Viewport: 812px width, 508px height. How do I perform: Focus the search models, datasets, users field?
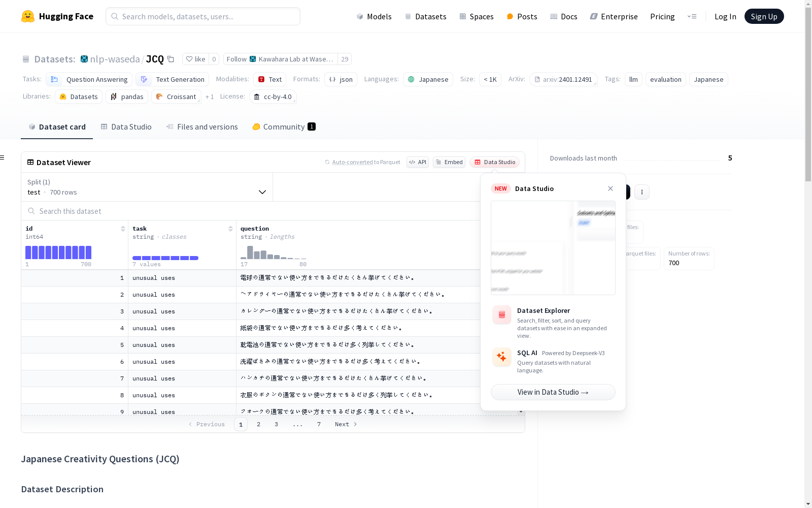(x=203, y=16)
